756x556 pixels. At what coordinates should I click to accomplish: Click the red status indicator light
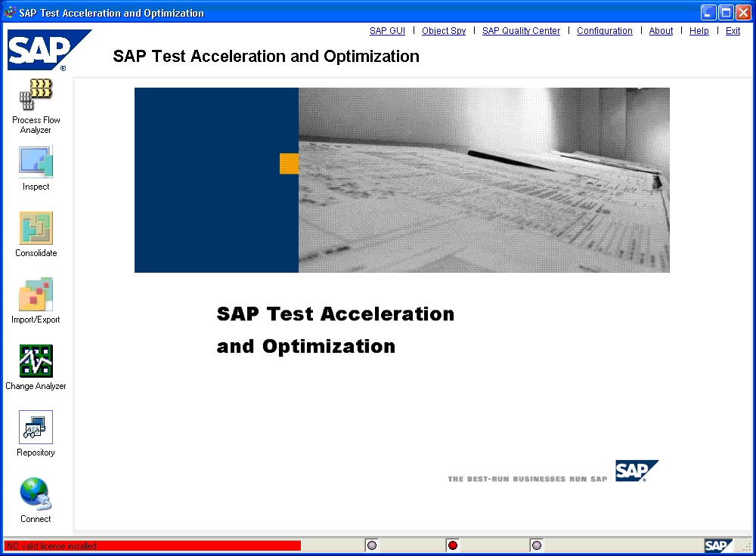pyautogui.click(x=452, y=544)
